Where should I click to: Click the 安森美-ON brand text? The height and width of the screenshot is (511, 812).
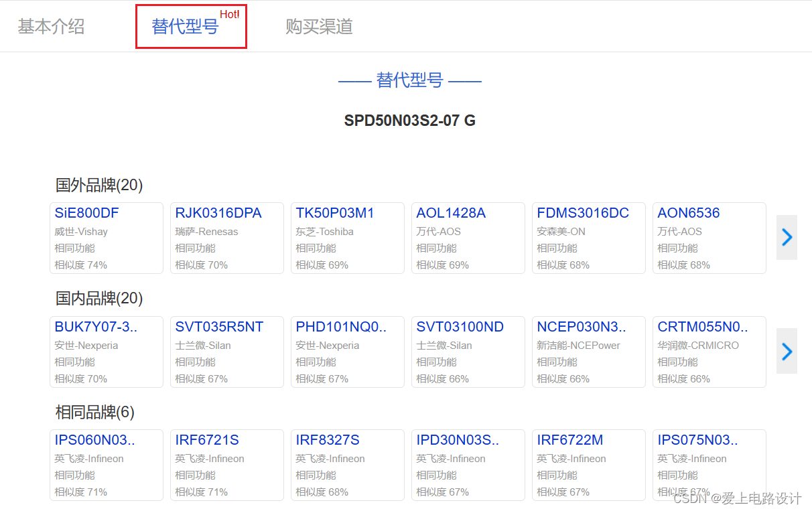561,232
